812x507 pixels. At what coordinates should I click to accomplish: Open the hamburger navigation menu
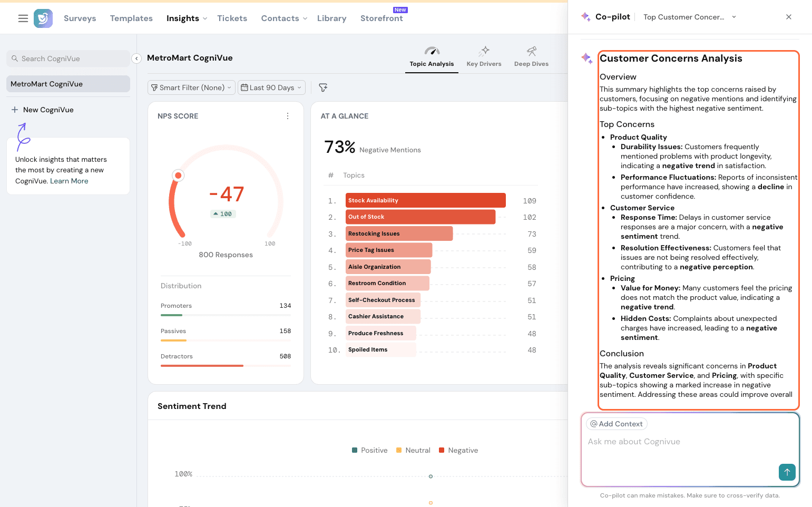coord(23,18)
